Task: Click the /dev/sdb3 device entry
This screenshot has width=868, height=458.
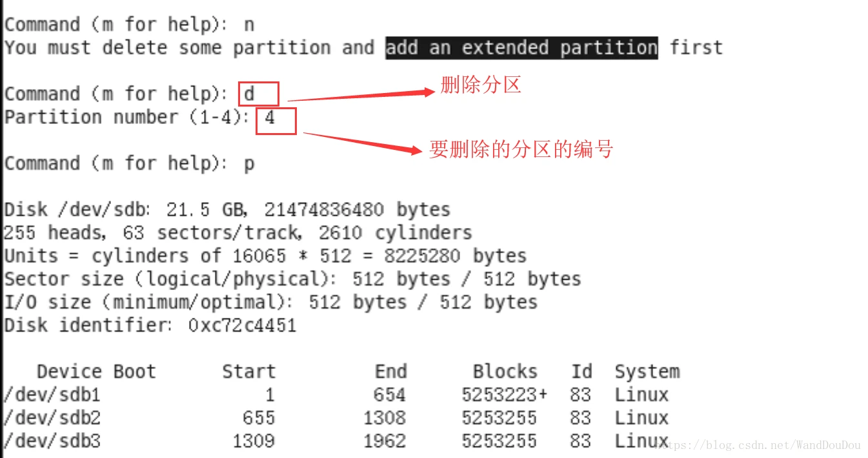Action: [x=52, y=441]
